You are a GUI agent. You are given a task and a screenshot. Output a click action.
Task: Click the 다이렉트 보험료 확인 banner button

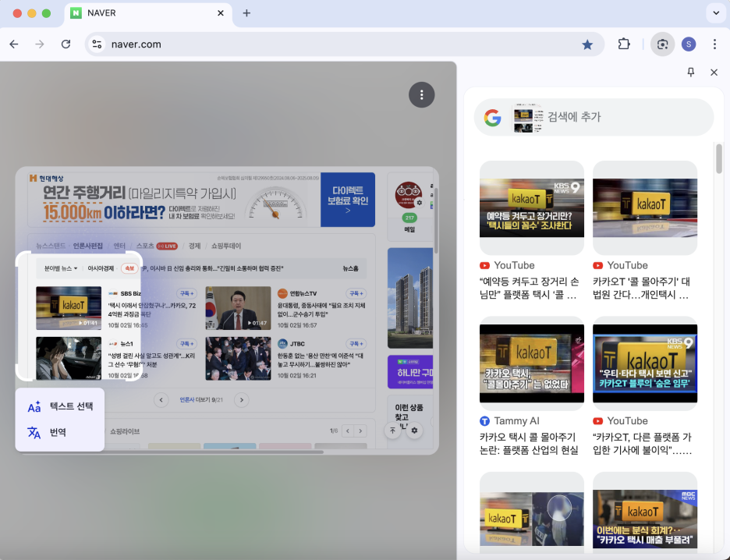point(348,200)
